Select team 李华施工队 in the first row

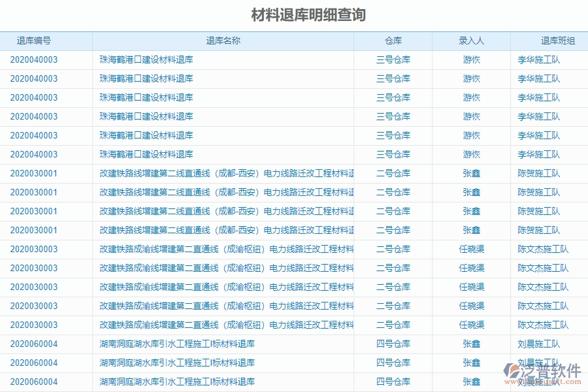click(546, 59)
